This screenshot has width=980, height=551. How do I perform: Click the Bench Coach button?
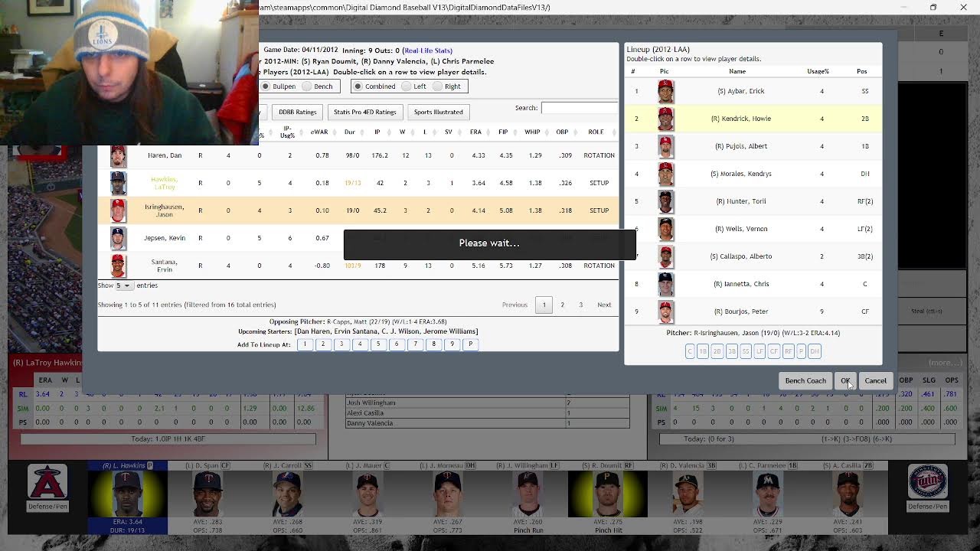coord(805,380)
